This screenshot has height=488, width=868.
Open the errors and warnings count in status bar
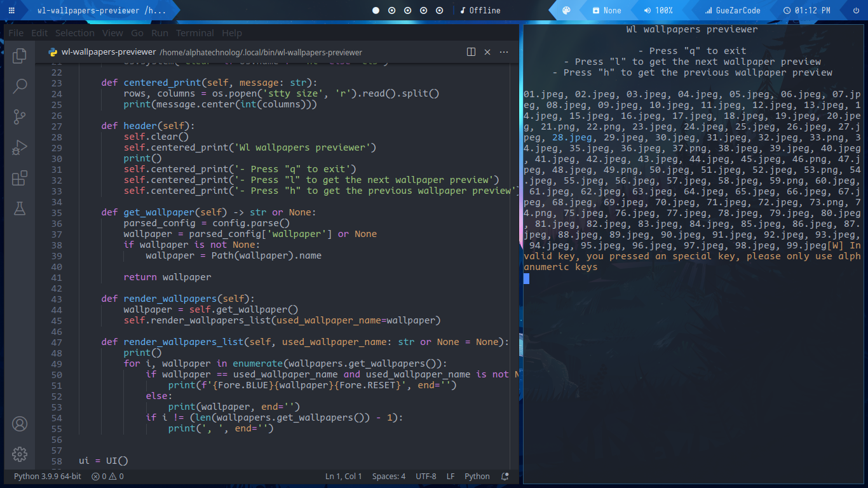pyautogui.click(x=107, y=477)
